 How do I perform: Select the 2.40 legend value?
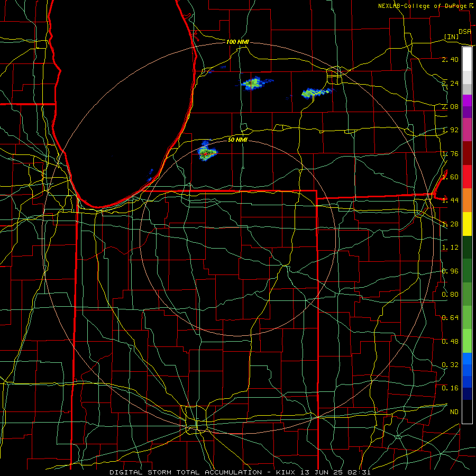(450, 59)
